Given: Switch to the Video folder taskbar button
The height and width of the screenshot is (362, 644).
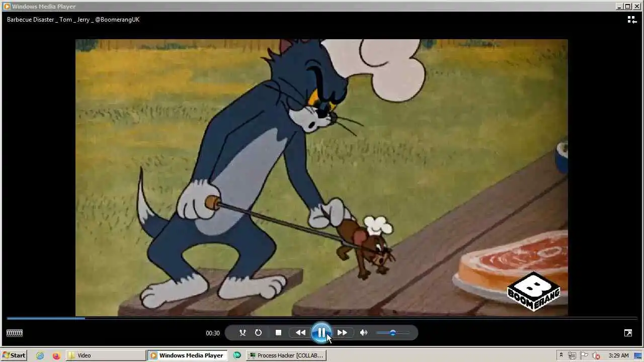Looking at the screenshot, I should 106,355.
